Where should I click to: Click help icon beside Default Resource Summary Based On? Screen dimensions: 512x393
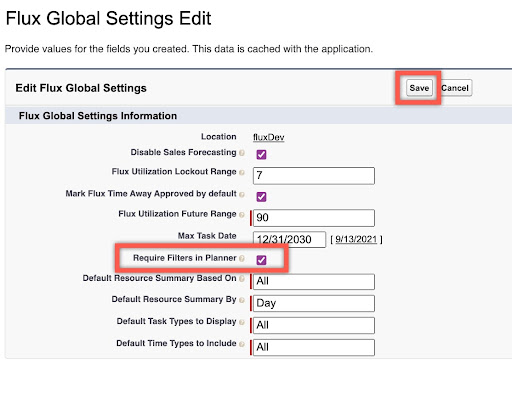click(242, 279)
